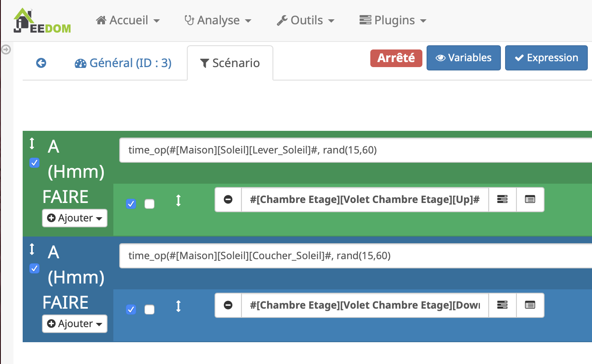Click the Variables button
Screen dimensions: 592x364
click(x=464, y=58)
